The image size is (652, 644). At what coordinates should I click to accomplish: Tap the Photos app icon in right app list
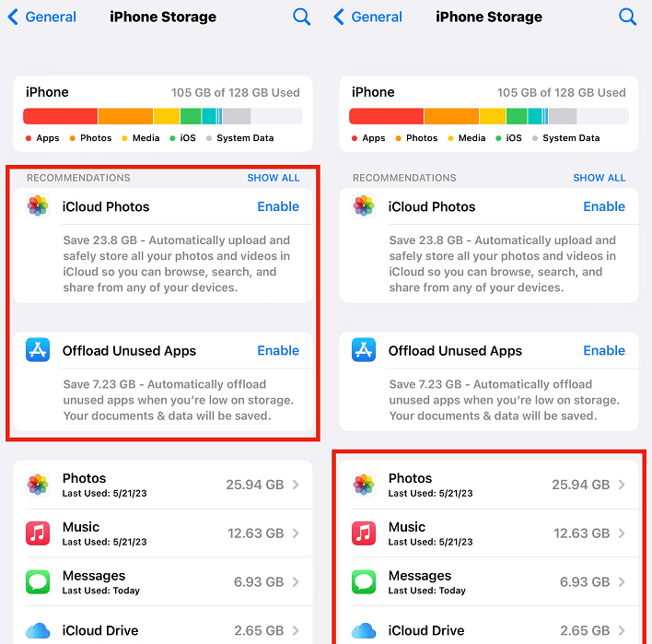[364, 485]
